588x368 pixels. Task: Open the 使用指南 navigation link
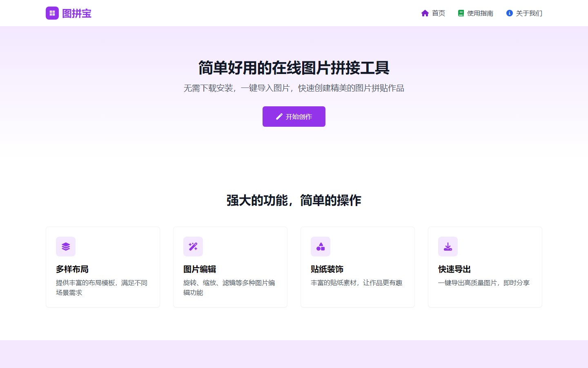click(476, 13)
